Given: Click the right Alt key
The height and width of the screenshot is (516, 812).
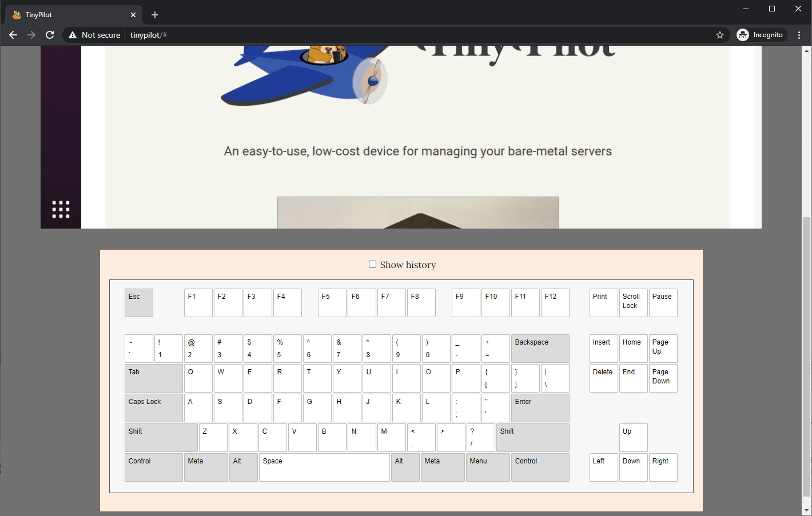Looking at the screenshot, I should tap(405, 467).
